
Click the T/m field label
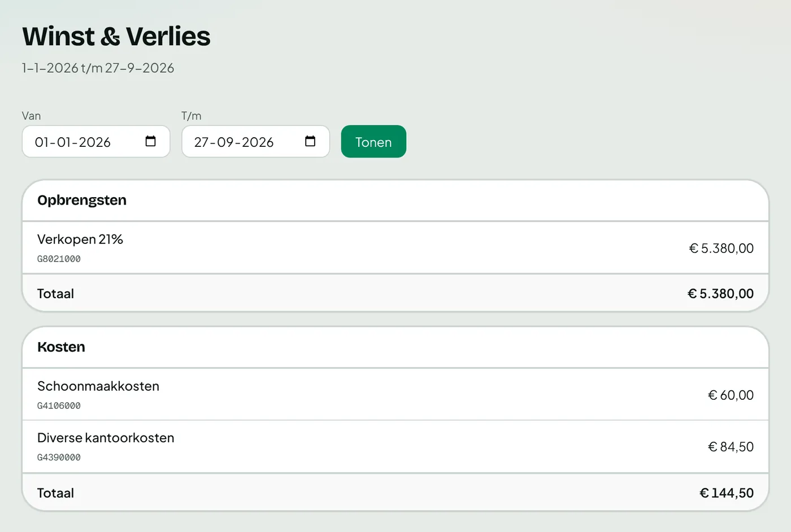point(192,116)
